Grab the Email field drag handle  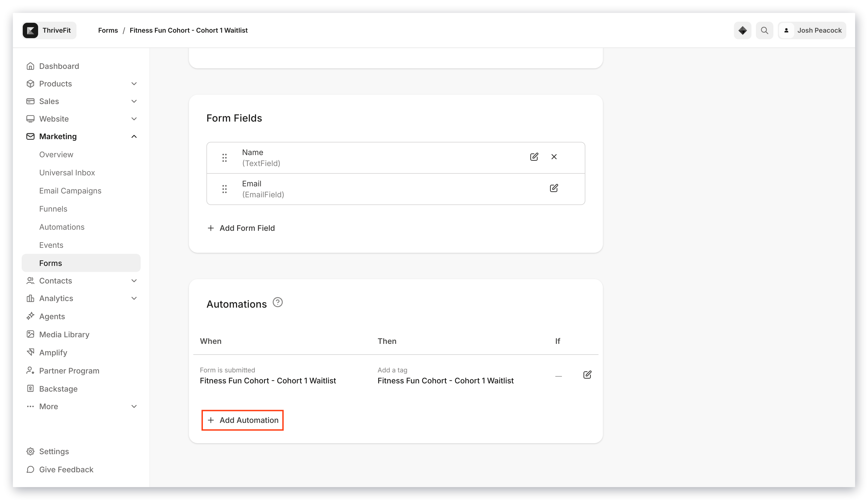point(224,189)
